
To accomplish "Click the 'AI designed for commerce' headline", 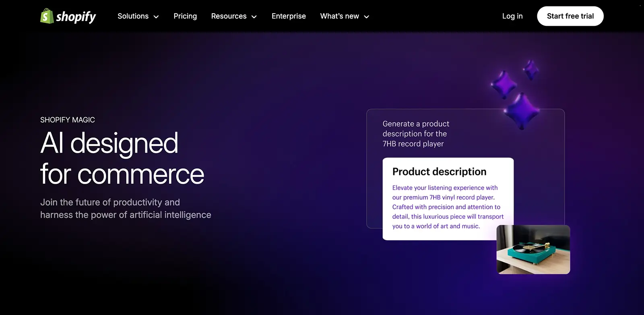I will click(x=122, y=158).
